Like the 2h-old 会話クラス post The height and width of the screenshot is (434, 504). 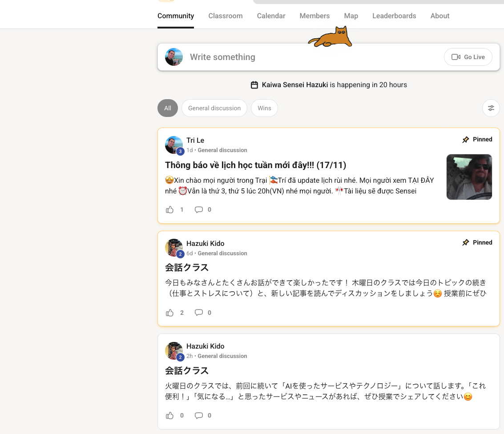click(170, 415)
